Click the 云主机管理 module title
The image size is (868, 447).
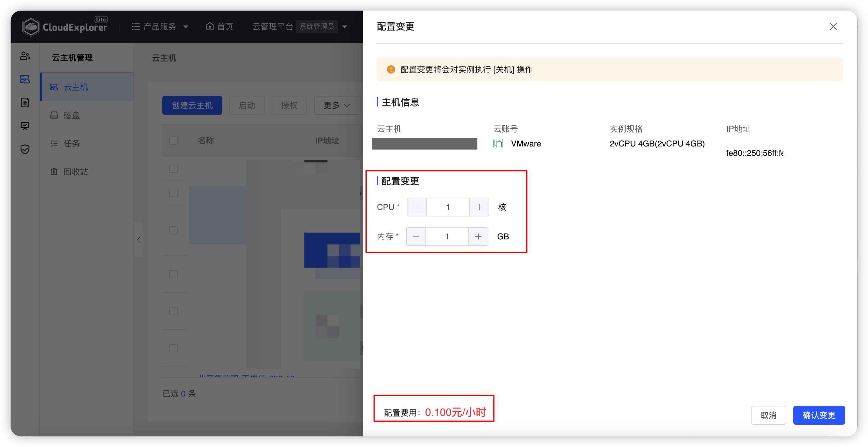(72, 58)
